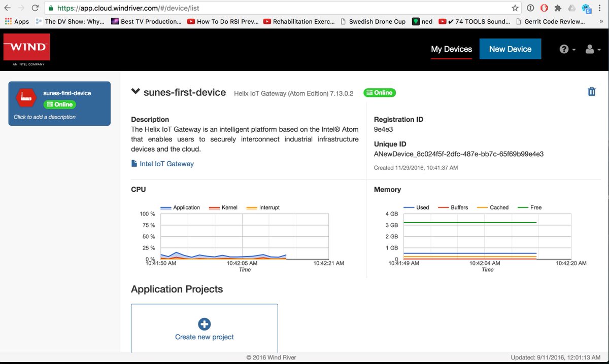Click the Intel IoT Gateway document icon

pos(134,164)
